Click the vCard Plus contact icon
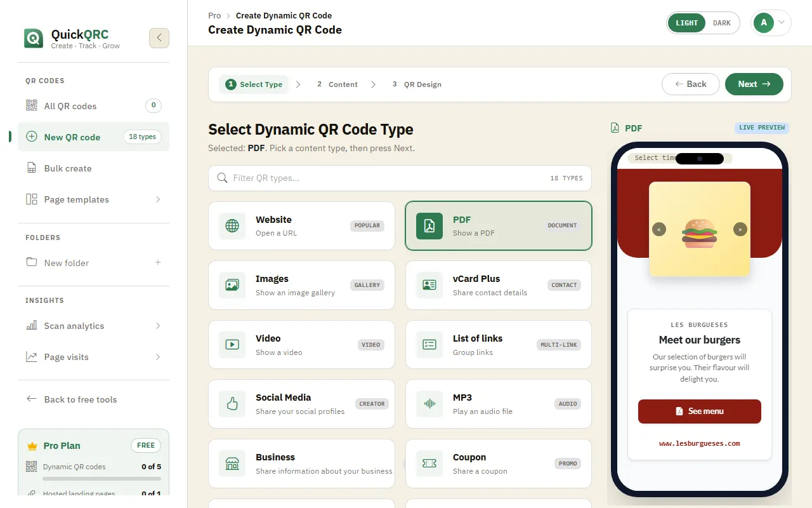This screenshot has height=508, width=812. point(429,285)
